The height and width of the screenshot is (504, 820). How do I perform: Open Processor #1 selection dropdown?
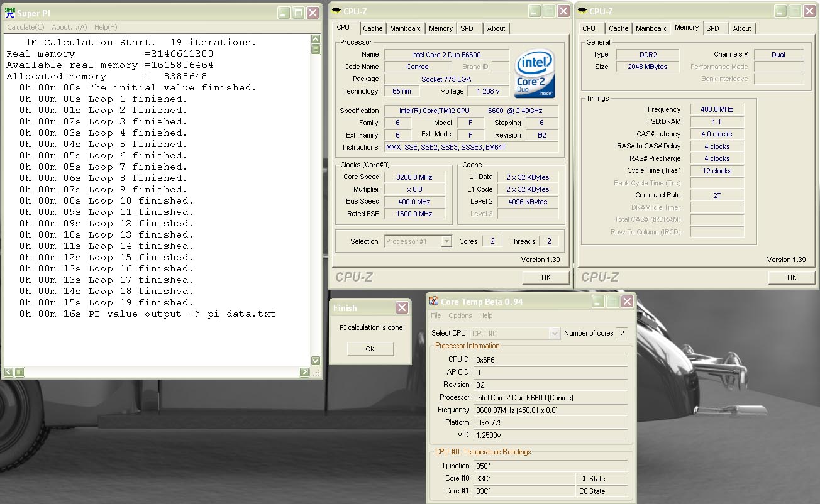[418, 241]
